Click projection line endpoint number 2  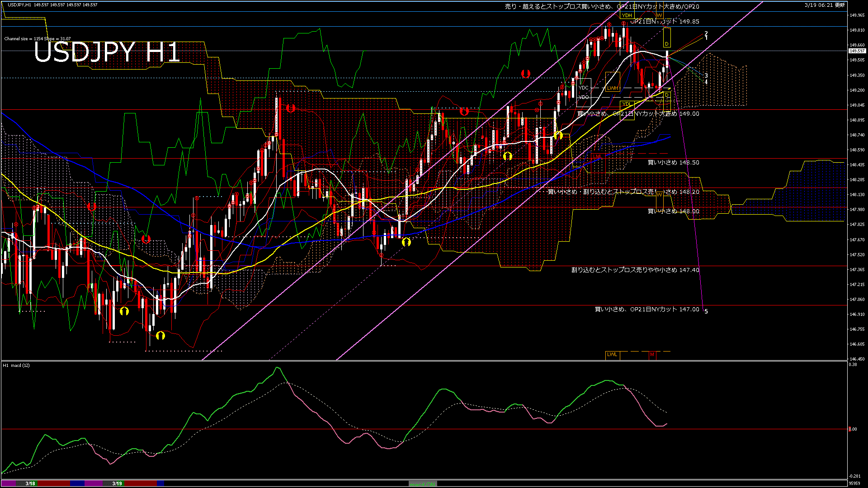706,33
